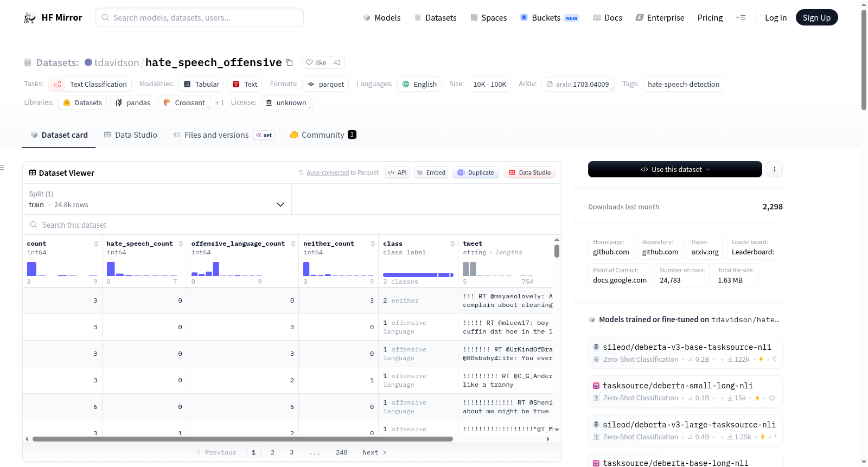
Task: Go to Datasets in navigation
Action: point(436,18)
